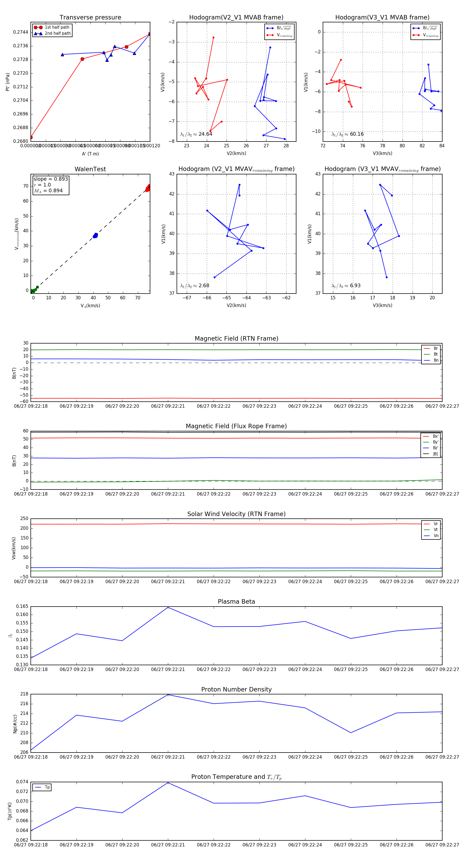Click the 'Hodogram(V3_V1 MVAB frame)' title
This screenshot has width=473, height=868.
point(382,17)
